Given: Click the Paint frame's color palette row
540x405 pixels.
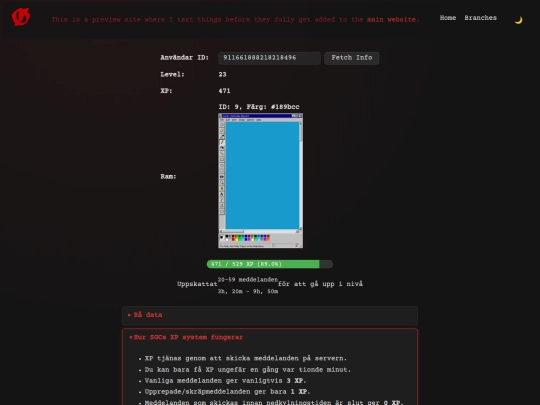Looking at the screenshot, I should click(x=251, y=238).
